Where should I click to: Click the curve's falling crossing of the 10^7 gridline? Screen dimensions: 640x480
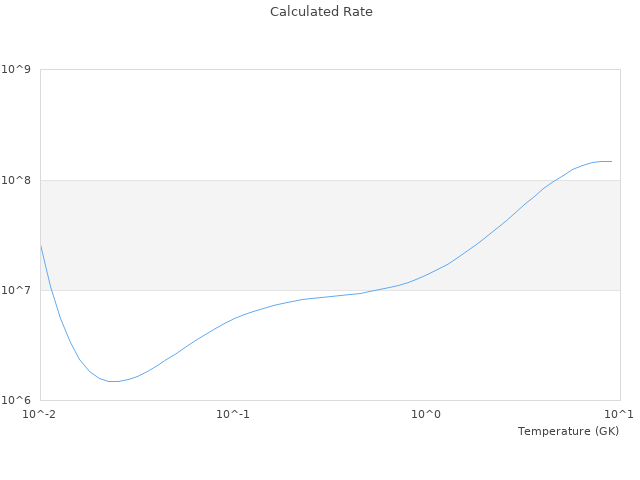click(x=51, y=290)
